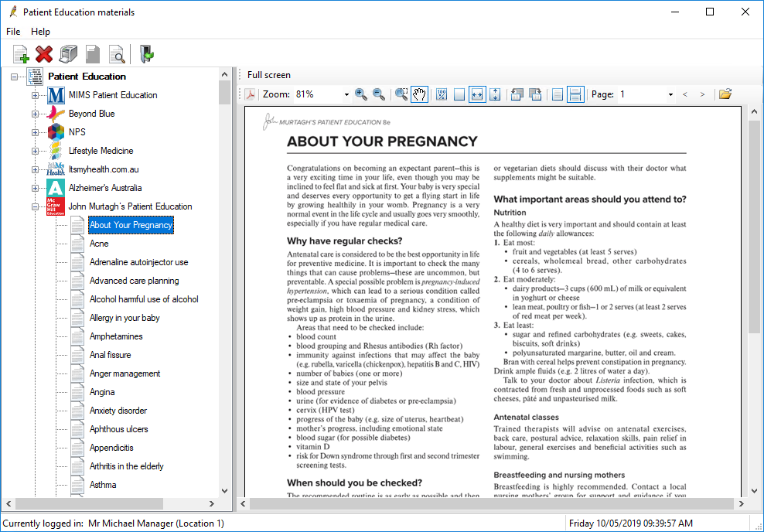Click the open folder icon

pos(725,94)
